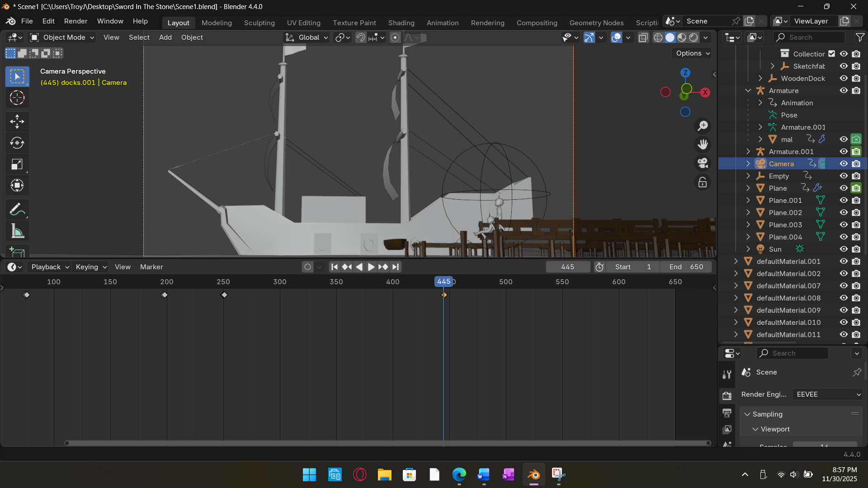The width and height of the screenshot is (868, 488).
Task: Hide WoodenDock in viewport
Action: 844,79
